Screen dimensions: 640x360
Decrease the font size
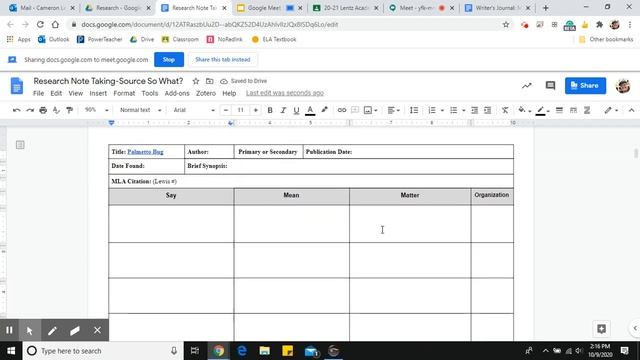[226, 110]
